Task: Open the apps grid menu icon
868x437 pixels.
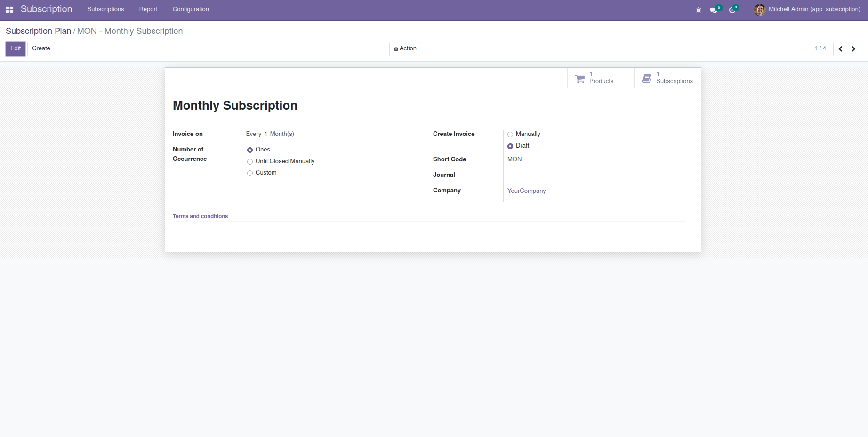Action: [9, 9]
